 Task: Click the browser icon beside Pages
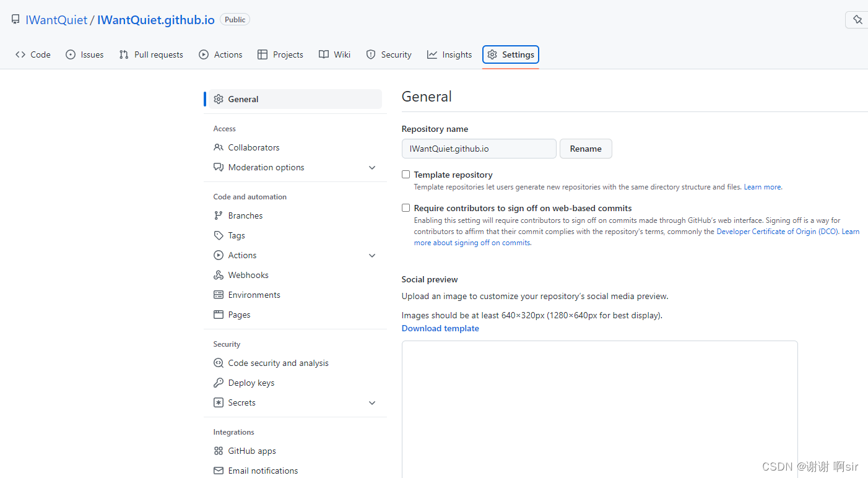click(x=219, y=315)
